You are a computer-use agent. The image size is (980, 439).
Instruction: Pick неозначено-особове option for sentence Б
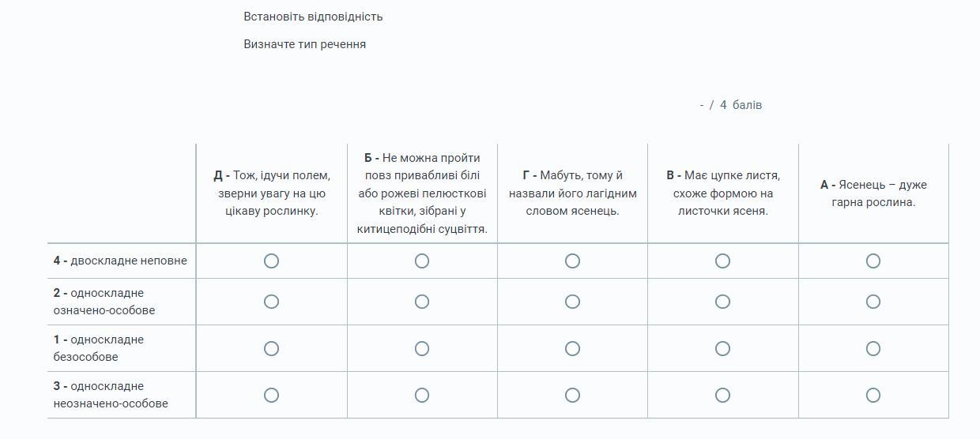[x=422, y=395]
